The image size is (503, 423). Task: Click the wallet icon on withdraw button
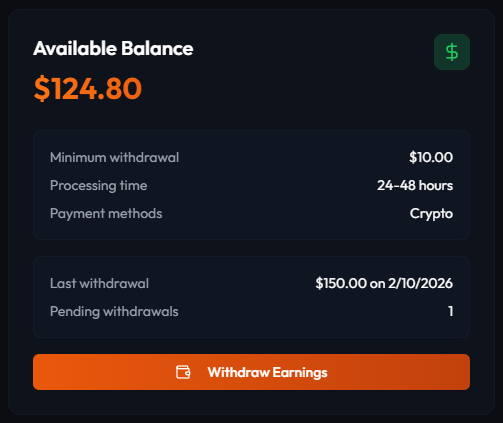click(x=183, y=372)
